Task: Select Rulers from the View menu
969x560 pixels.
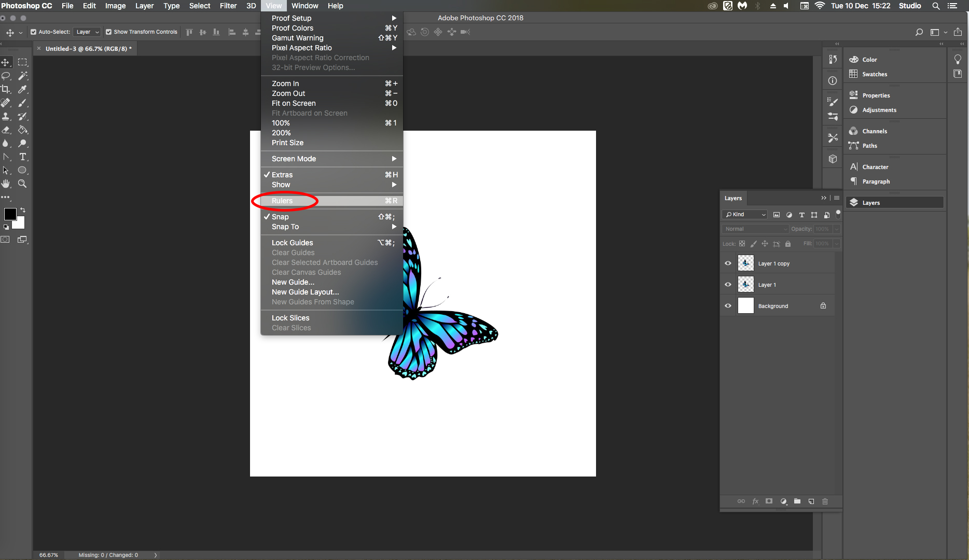Action: (283, 201)
